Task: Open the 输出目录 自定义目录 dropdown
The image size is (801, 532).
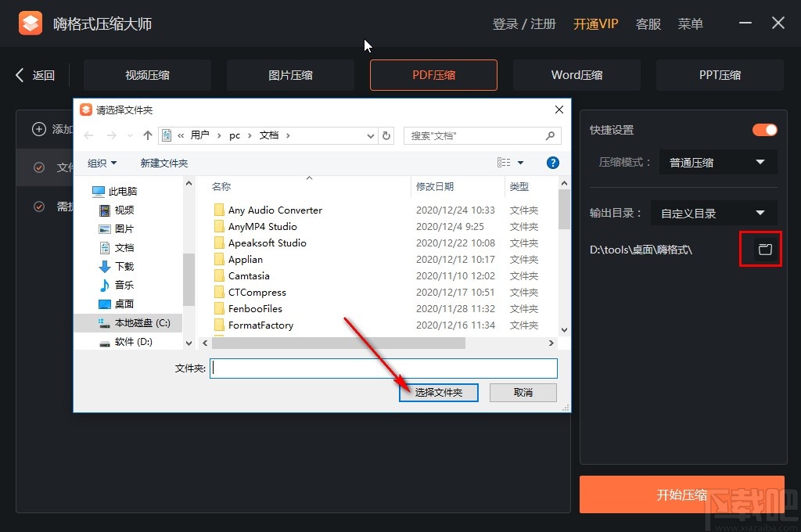Action: coord(713,213)
